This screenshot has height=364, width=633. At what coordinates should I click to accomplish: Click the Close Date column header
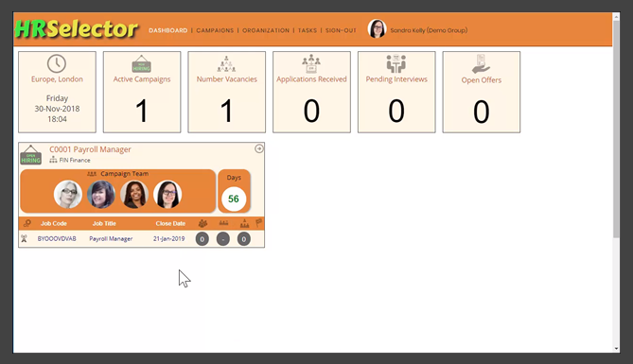(170, 223)
